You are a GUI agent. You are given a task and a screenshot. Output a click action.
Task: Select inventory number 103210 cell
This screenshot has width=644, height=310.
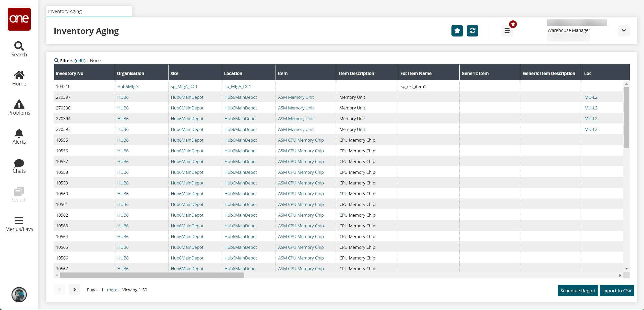coord(84,86)
